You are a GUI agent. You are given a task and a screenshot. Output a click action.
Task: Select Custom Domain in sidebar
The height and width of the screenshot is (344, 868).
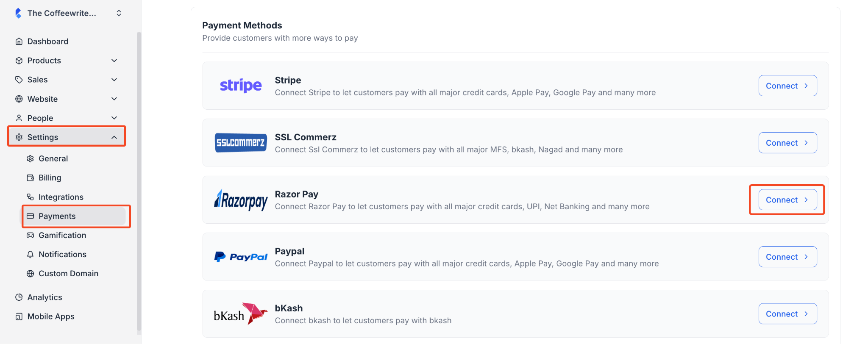pos(68,274)
